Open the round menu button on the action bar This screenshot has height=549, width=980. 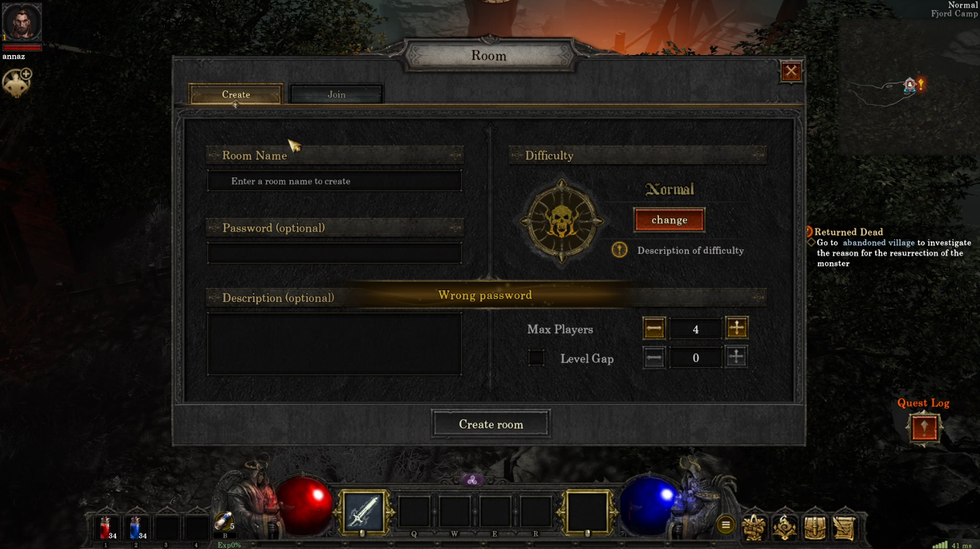pos(725,525)
